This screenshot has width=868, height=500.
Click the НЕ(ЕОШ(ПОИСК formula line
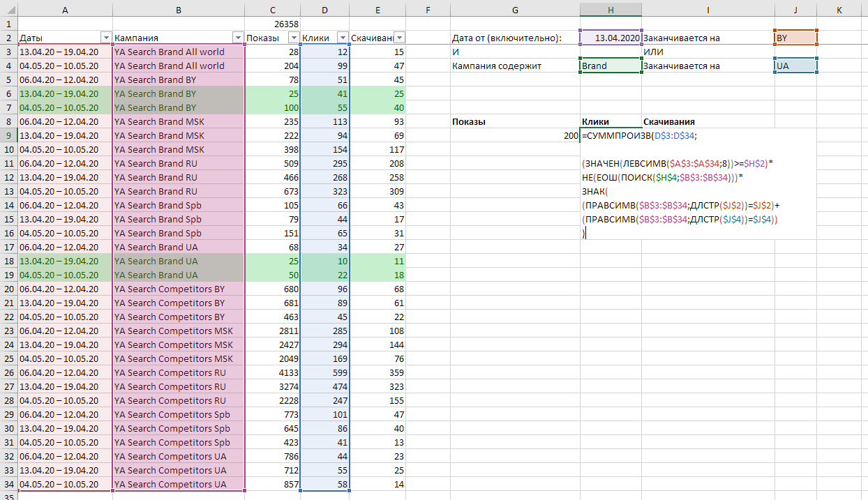(663, 178)
